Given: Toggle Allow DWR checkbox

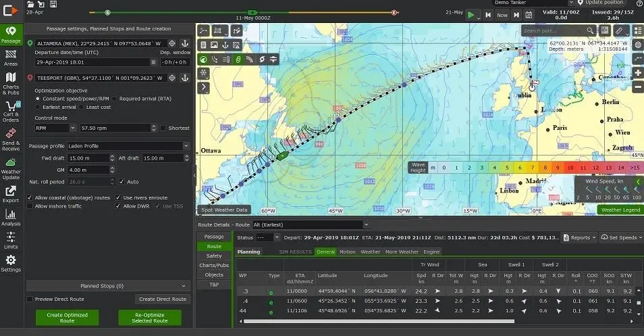Looking at the screenshot, I should click(118, 206).
